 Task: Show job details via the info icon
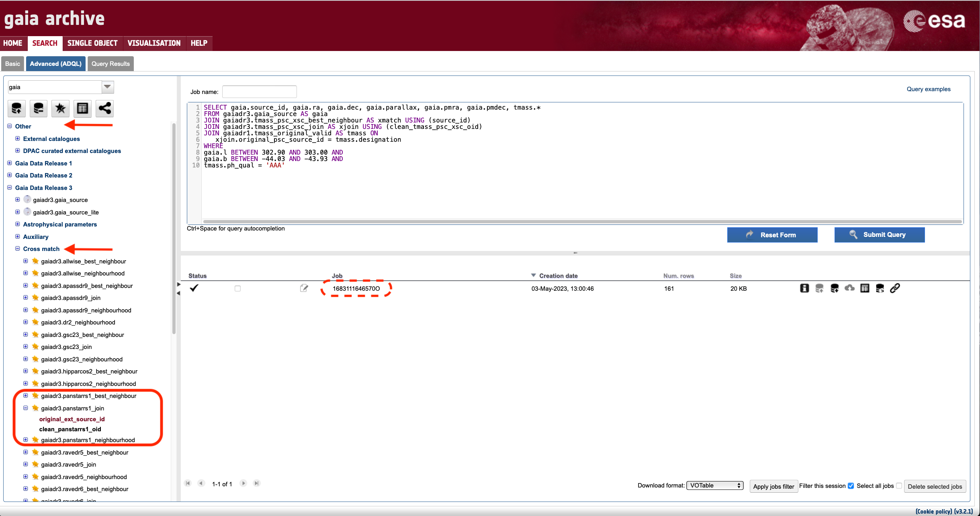coord(804,288)
